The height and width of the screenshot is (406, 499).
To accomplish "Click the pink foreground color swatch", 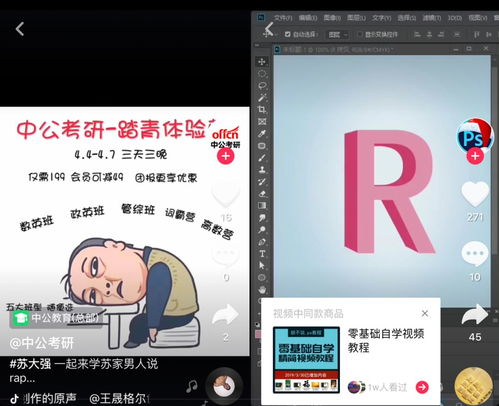I will [258, 334].
